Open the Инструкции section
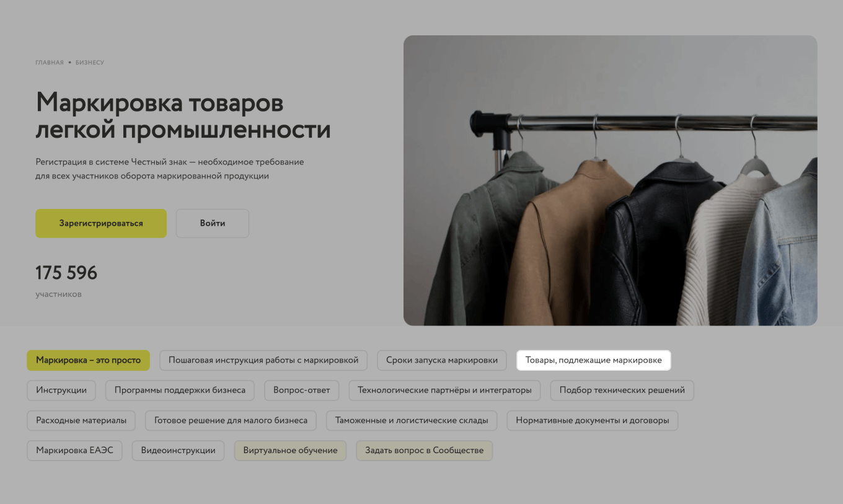This screenshot has height=504, width=843. (61, 391)
